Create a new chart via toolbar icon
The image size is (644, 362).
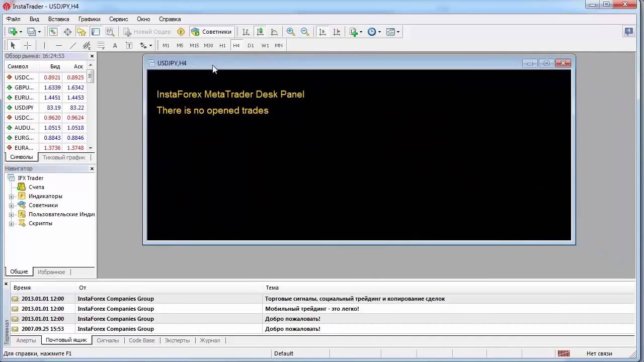point(13,32)
